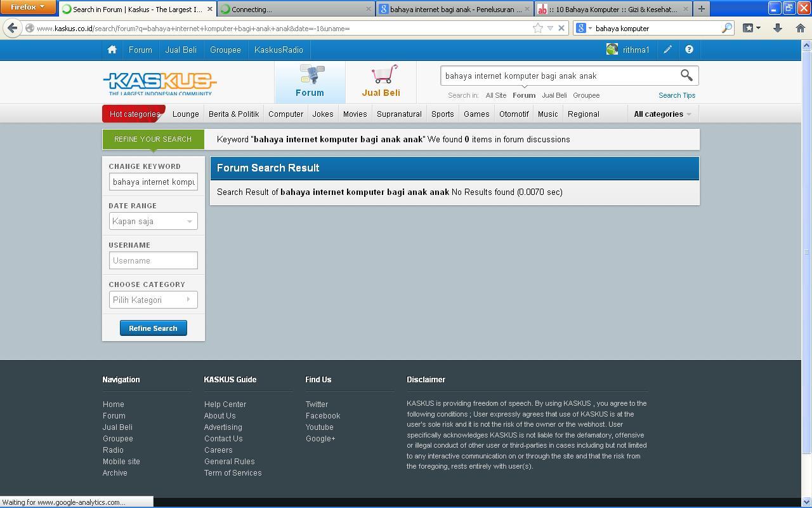Click the rithma1 username link
The width and height of the screenshot is (812, 508).
click(636, 50)
